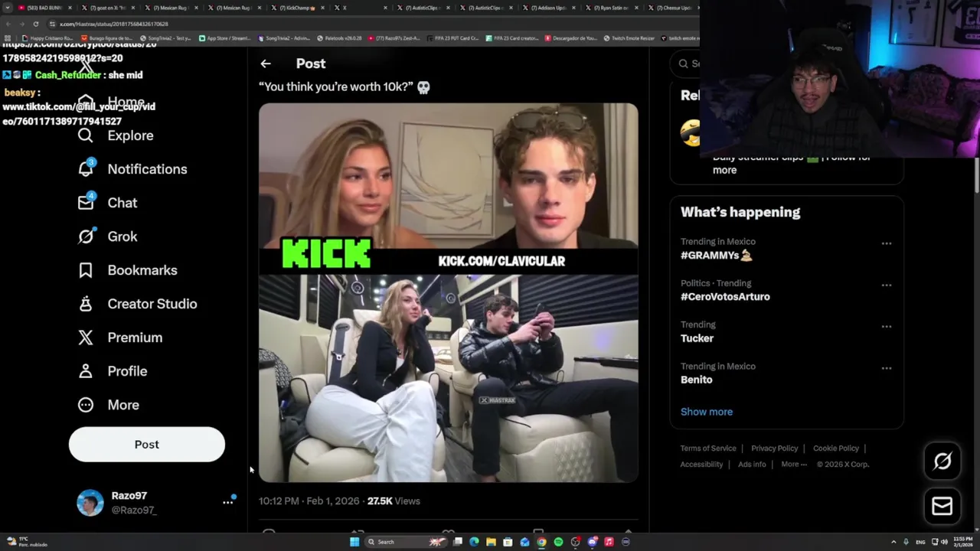Viewport: 980px width, 551px height.
Task: Switch to the Ryan Satin browser tab
Action: pos(611,8)
